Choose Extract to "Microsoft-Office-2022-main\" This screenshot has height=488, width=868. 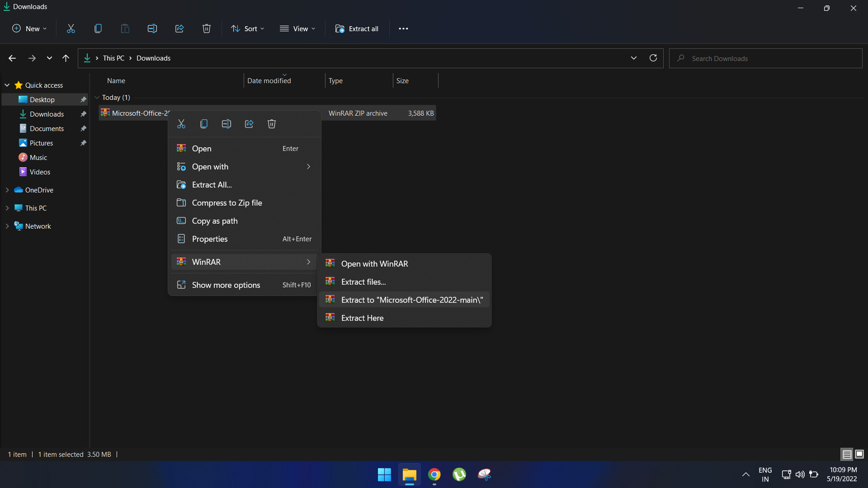click(404, 300)
